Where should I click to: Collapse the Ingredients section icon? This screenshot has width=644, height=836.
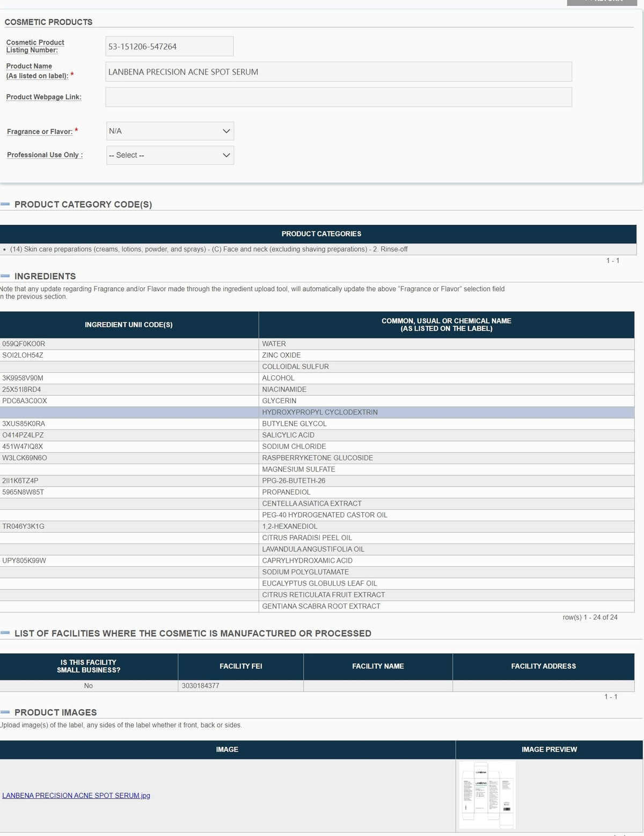click(5, 276)
